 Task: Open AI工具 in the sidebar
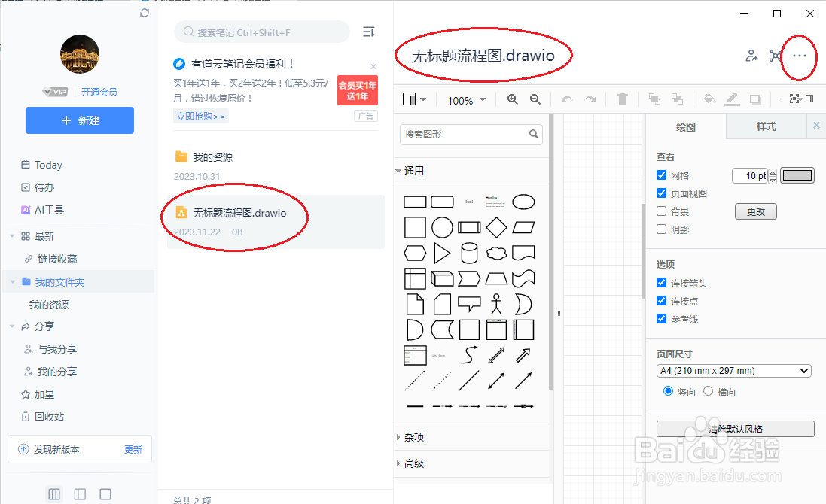coord(42,210)
